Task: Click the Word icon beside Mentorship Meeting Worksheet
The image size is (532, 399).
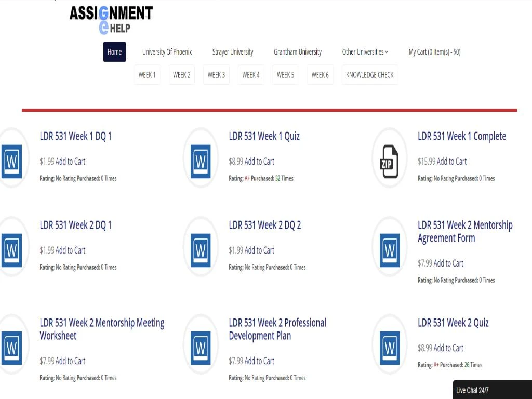Action: coord(11,348)
